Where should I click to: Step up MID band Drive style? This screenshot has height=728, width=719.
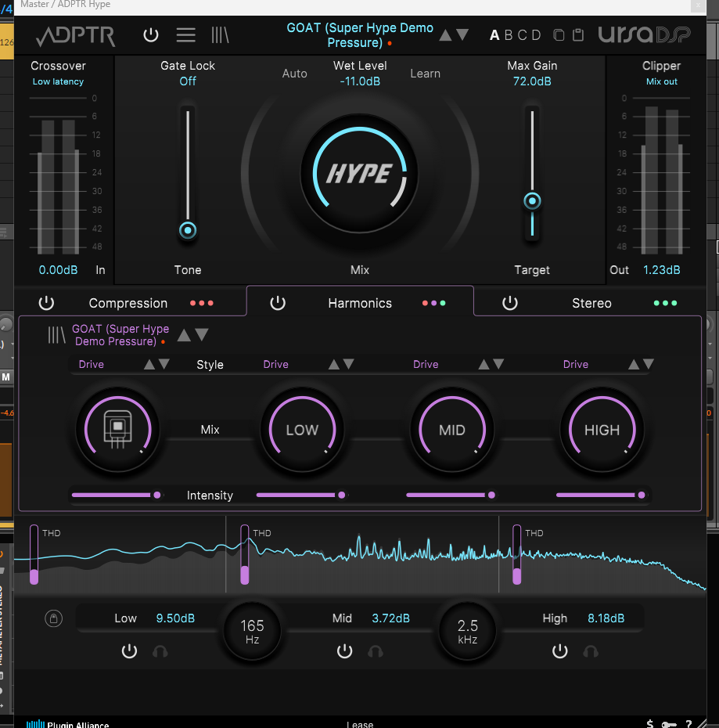pos(484,365)
